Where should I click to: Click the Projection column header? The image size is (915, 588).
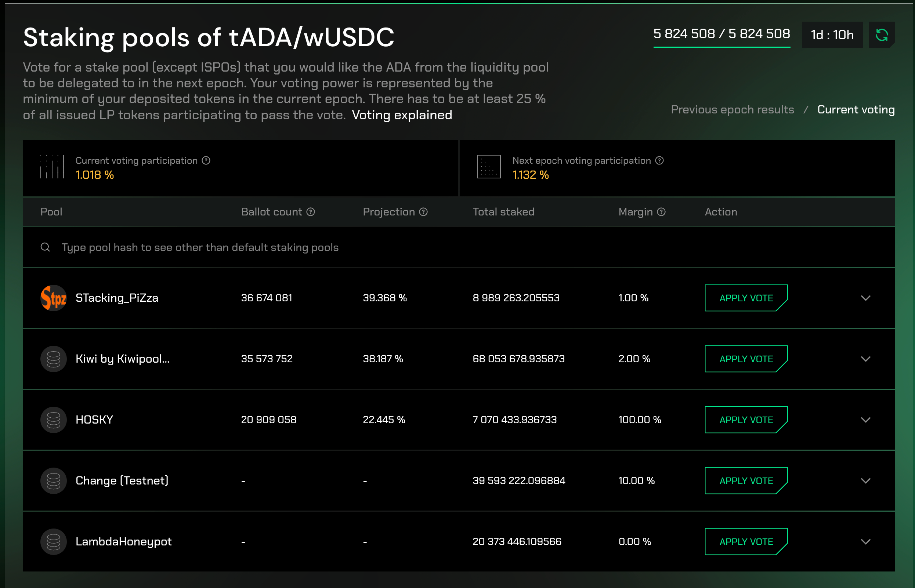tap(389, 211)
